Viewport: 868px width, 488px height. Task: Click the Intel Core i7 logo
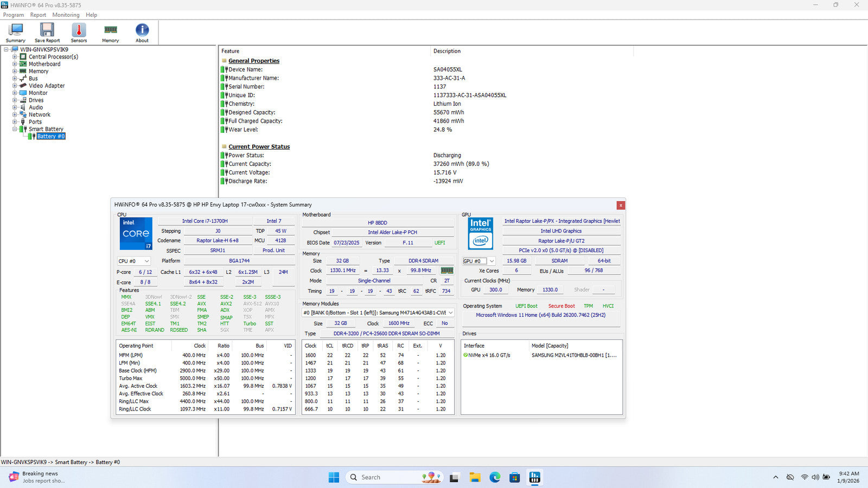tap(136, 234)
